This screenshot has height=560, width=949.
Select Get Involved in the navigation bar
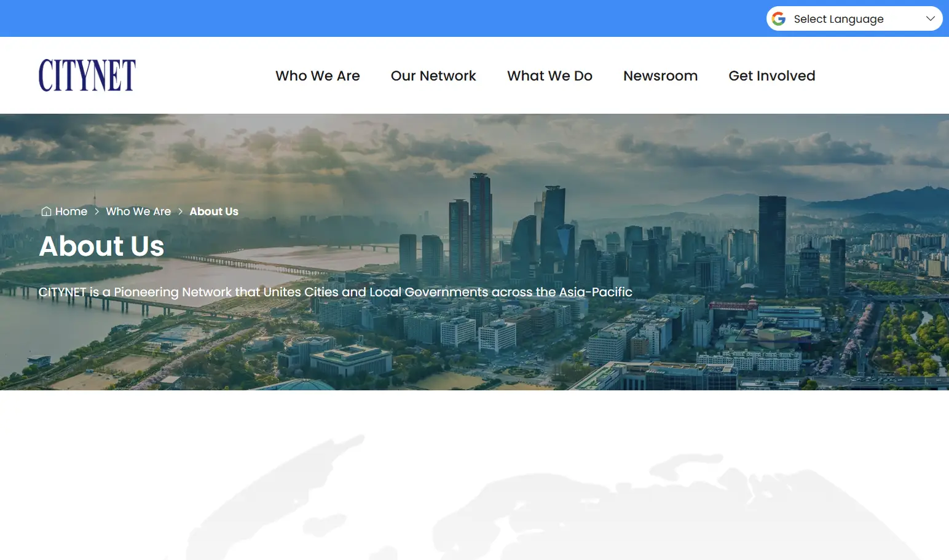(771, 76)
